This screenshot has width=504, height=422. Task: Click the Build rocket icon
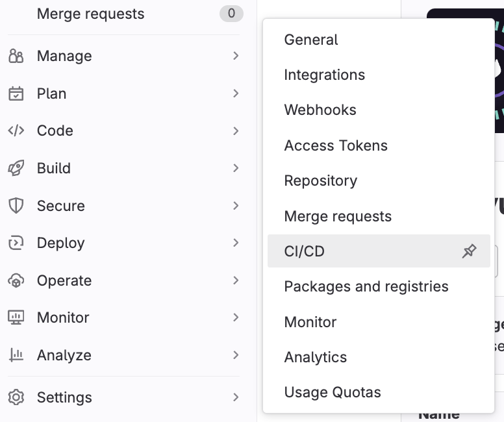[16, 168]
